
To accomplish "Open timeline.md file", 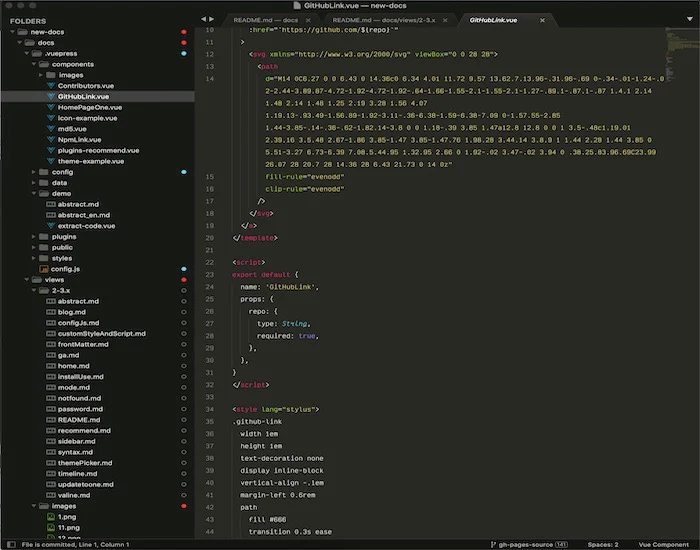I will [77, 473].
